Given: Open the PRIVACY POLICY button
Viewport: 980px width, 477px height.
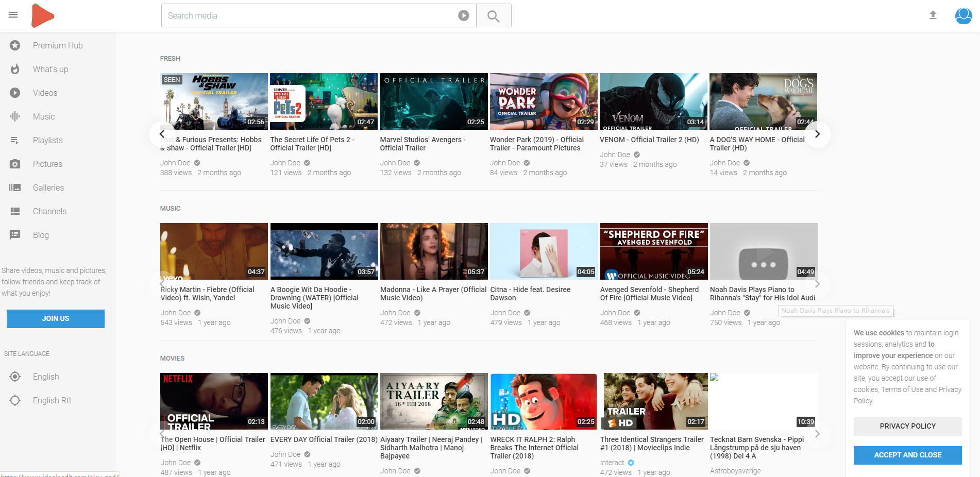Looking at the screenshot, I should point(907,426).
